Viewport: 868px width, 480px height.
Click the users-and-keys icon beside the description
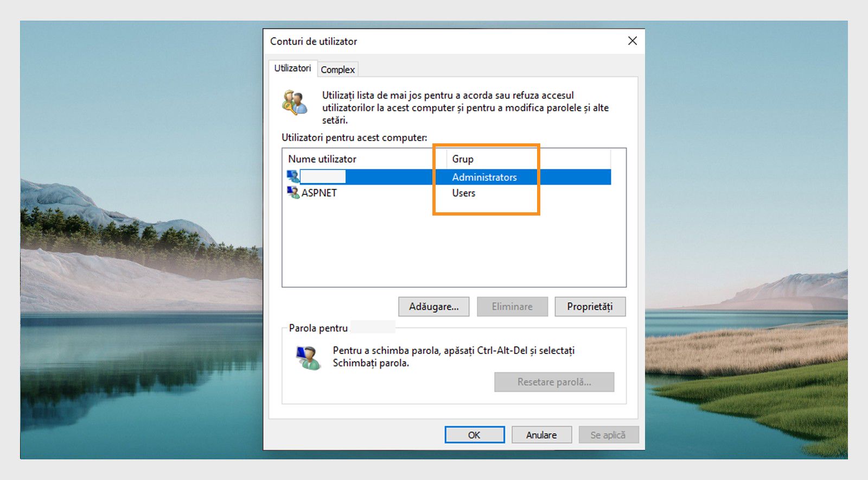tap(295, 103)
